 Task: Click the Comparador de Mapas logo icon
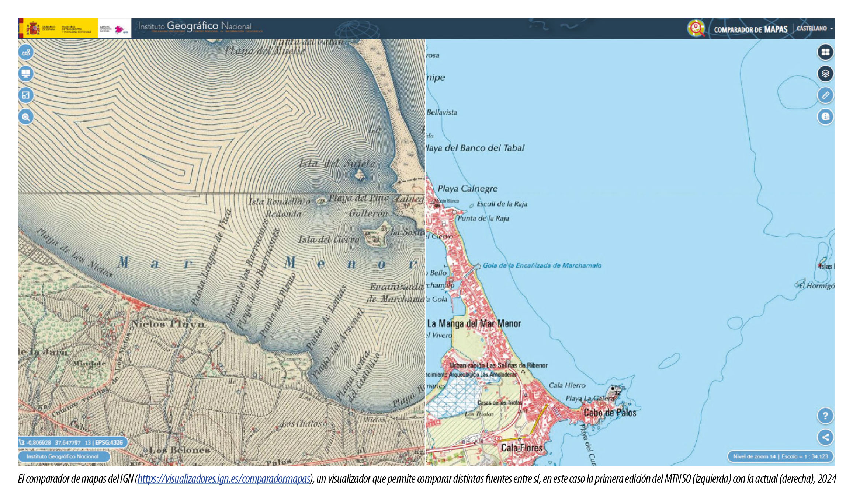pos(696,28)
